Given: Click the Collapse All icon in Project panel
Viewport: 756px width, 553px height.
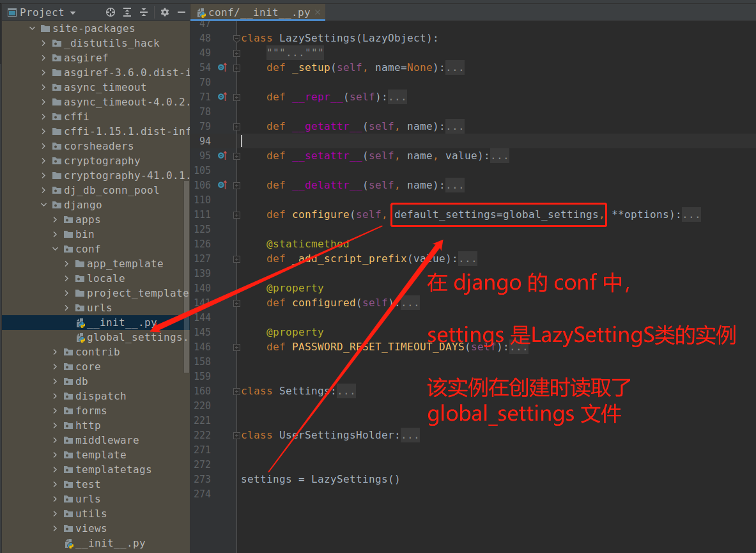Looking at the screenshot, I should tap(144, 12).
